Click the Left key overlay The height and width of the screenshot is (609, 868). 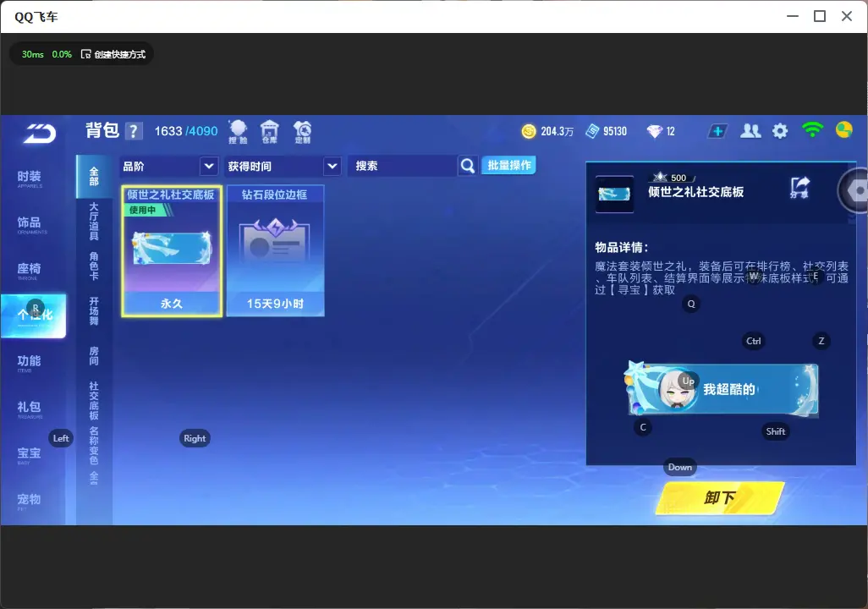tap(61, 438)
